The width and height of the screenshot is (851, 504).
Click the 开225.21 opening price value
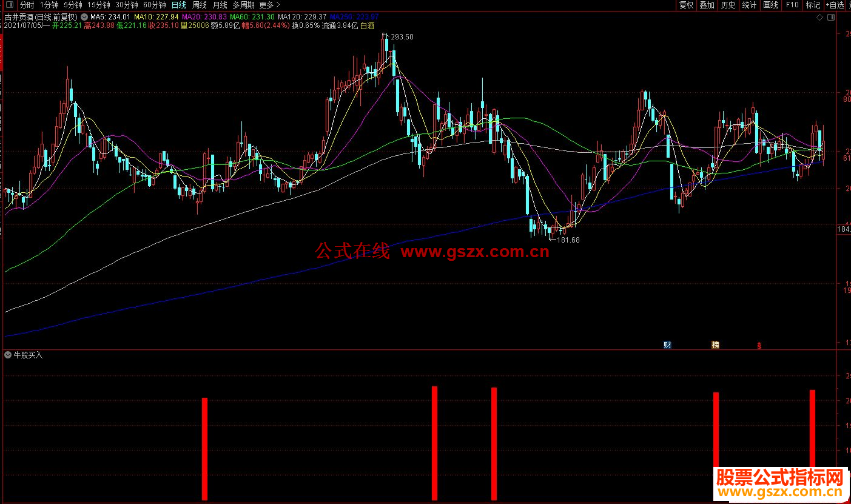click(x=67, y=26)
